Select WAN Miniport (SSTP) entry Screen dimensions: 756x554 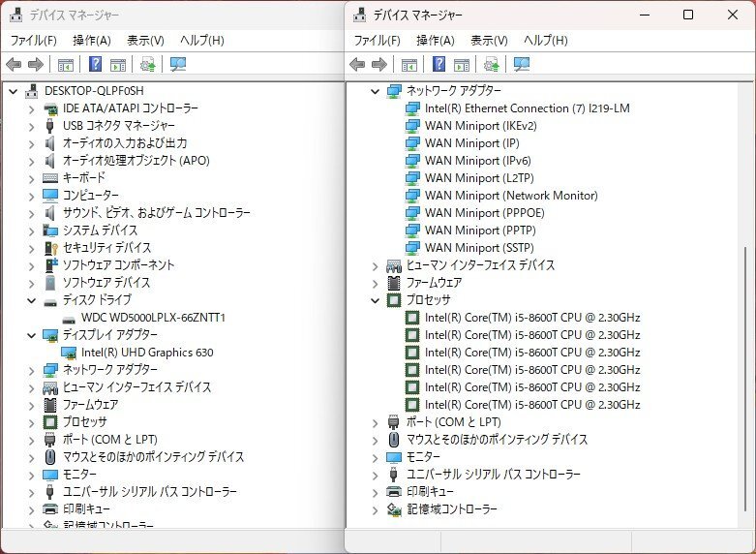point(479,248)
